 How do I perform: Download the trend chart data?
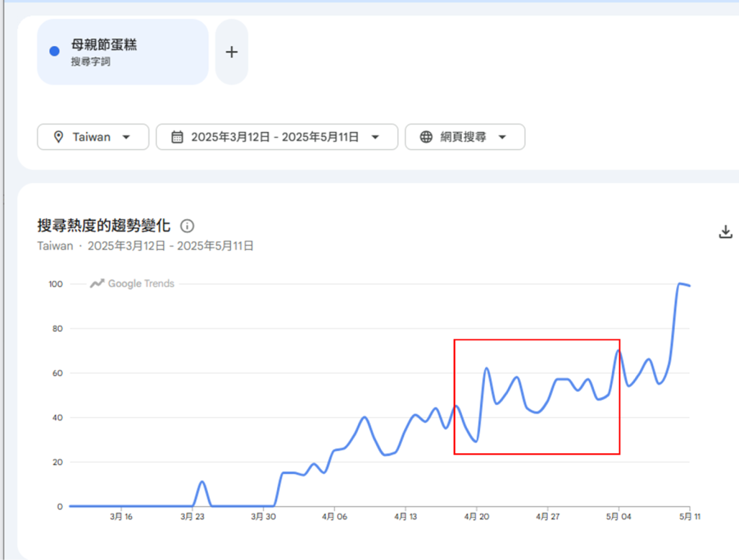click(x=725, y=232)
